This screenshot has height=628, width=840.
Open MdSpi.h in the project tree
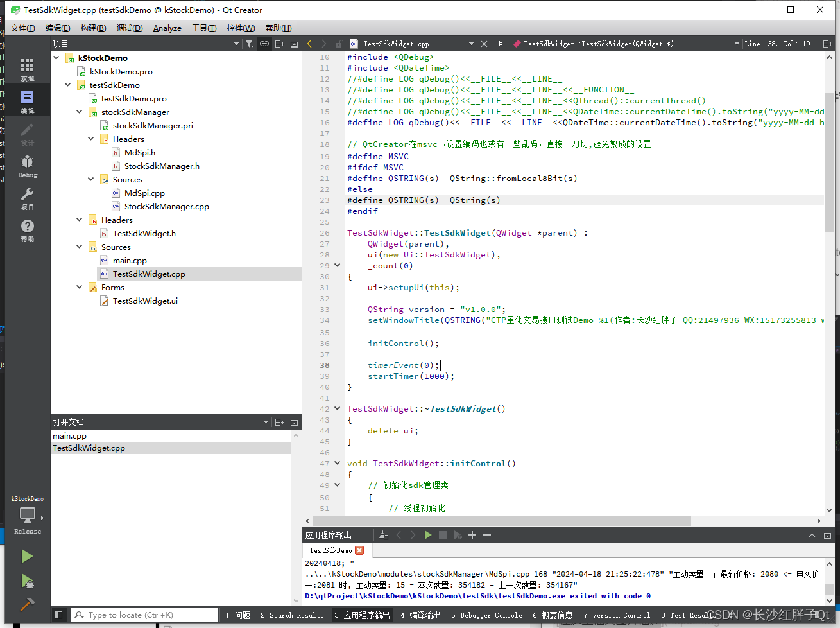click(x=140, y=152)
